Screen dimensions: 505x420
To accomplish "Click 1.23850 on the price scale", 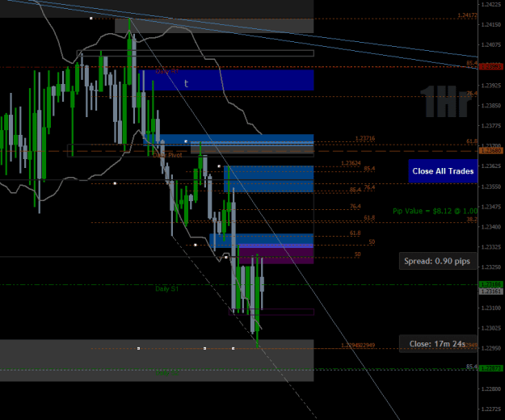I will pyautogui.click(x=491, y=106).
